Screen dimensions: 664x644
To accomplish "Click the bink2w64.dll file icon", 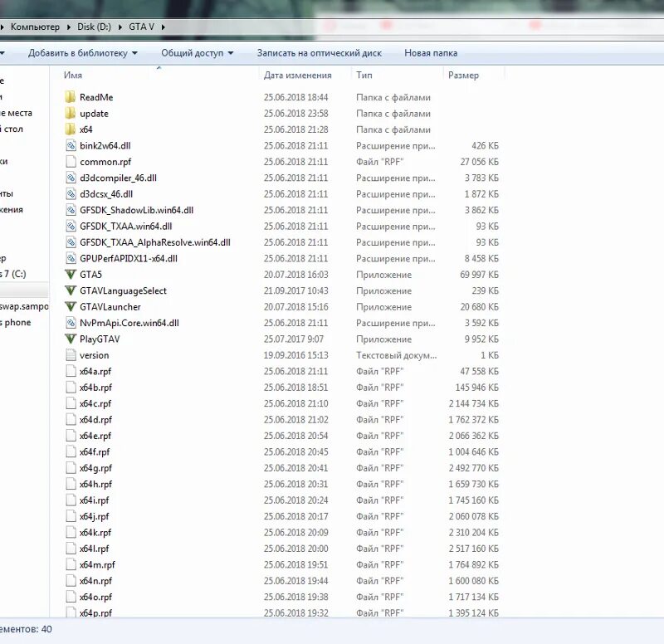I will (x=71, y=146).
